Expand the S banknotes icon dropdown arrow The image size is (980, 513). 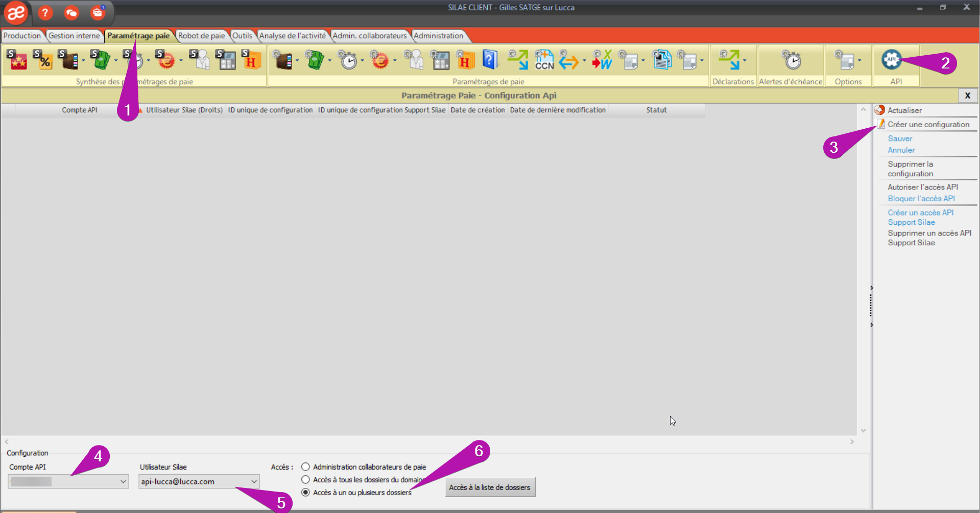click(116, 61)
